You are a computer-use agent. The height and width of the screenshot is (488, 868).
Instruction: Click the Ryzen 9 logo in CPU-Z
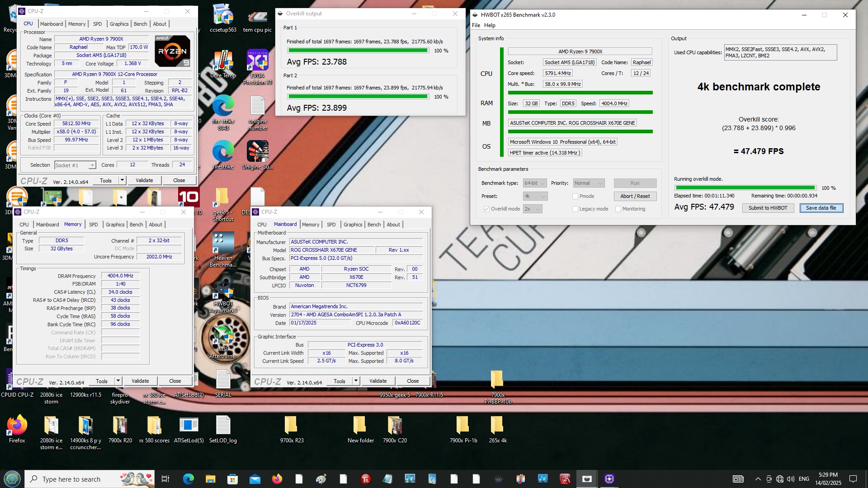click(x=172, y=51)
